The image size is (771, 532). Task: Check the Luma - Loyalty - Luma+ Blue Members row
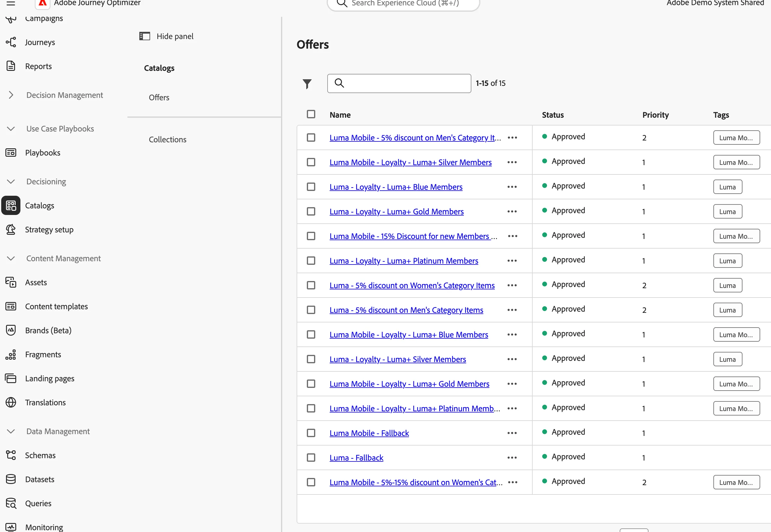[x=311, y=187]
